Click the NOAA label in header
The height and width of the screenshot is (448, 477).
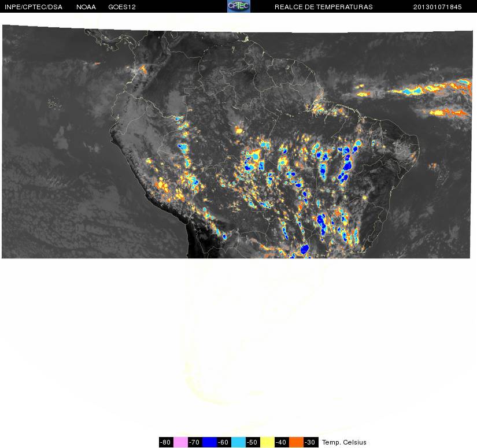pos(86,7)
